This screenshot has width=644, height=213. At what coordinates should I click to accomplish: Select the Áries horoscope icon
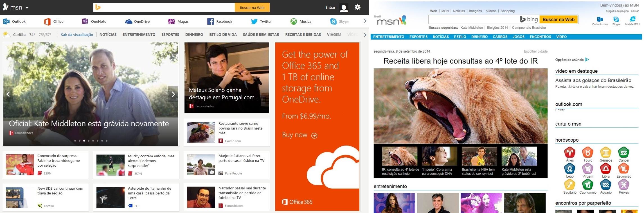[570, 152]
